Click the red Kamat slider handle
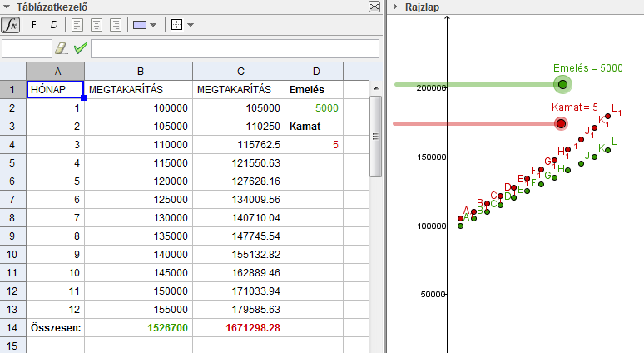Image resolution: width=644 pixels, height=353 pixels. [x=561, y=123]
